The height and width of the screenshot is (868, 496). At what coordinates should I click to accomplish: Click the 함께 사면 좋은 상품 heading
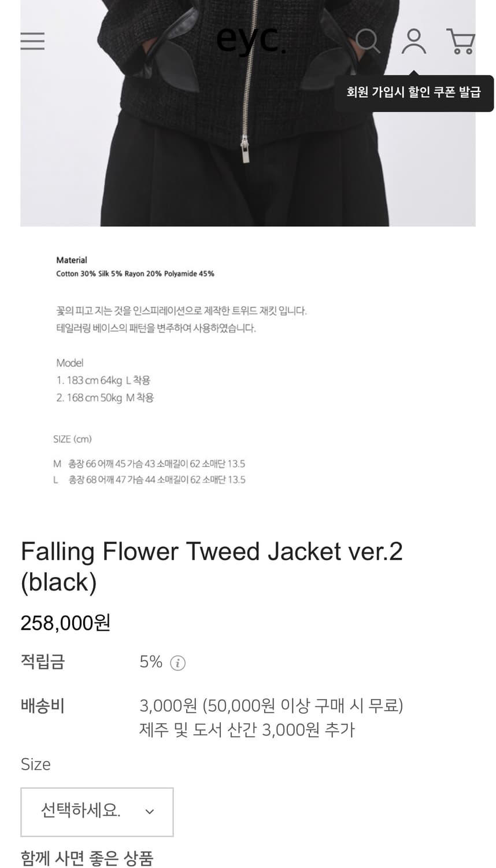click(x=87, y=858)
